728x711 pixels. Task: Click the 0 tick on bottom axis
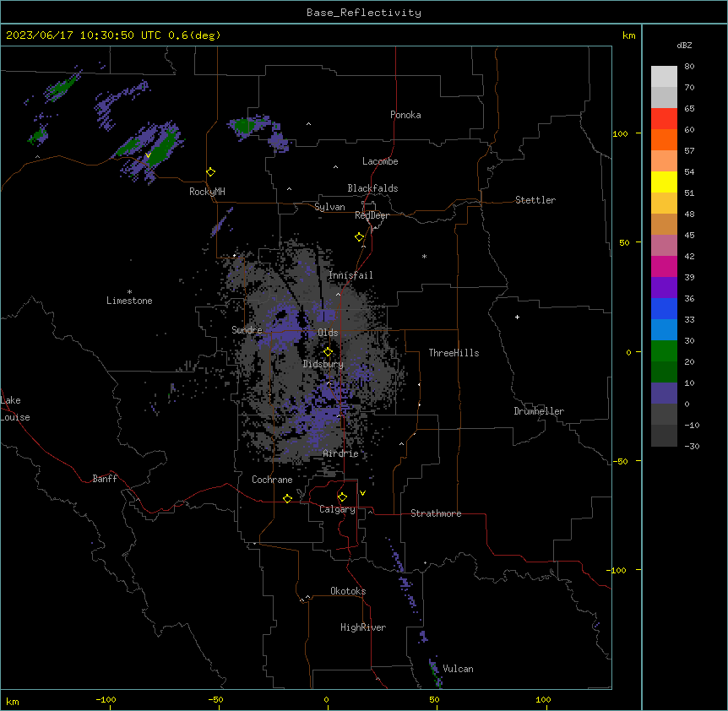click(x=326, y=699)
